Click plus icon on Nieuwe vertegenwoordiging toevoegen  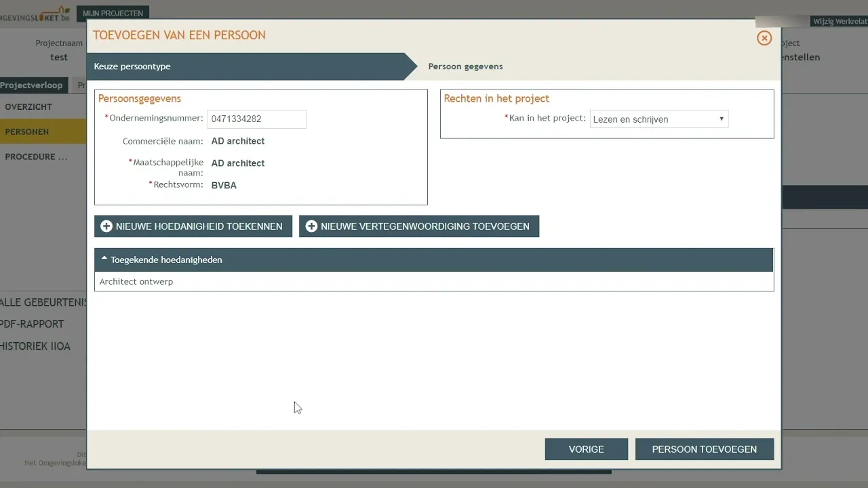pos(311,226)
